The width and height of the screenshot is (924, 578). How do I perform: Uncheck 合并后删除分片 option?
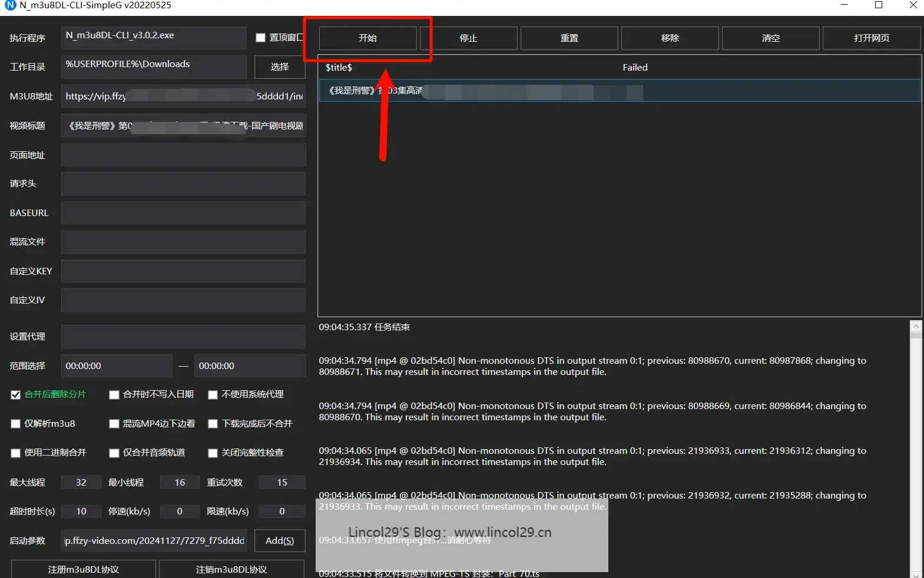[16, 395]
